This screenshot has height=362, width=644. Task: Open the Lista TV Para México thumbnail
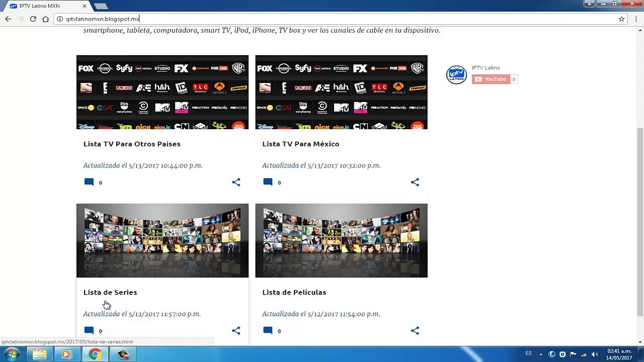coord(341,92)
